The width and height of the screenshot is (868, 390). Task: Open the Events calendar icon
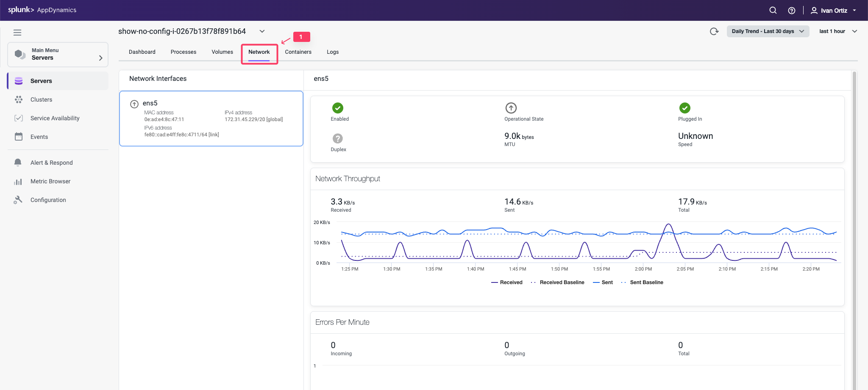pos(19,137)
